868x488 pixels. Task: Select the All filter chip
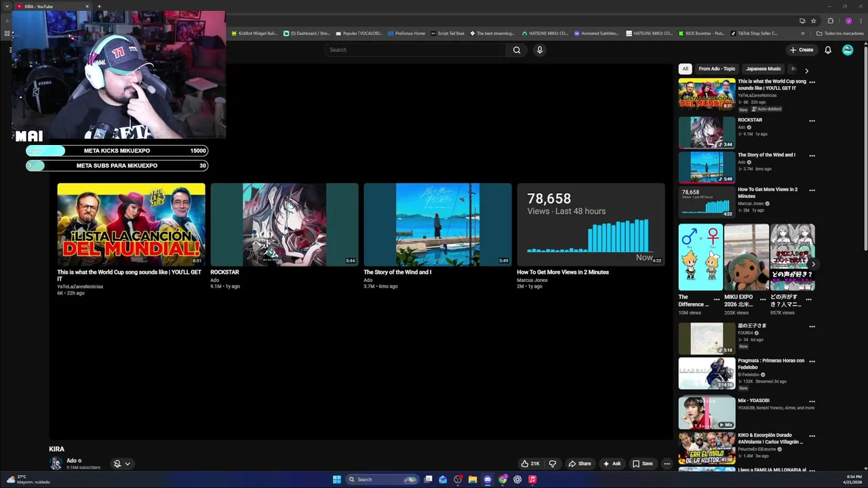685,68
